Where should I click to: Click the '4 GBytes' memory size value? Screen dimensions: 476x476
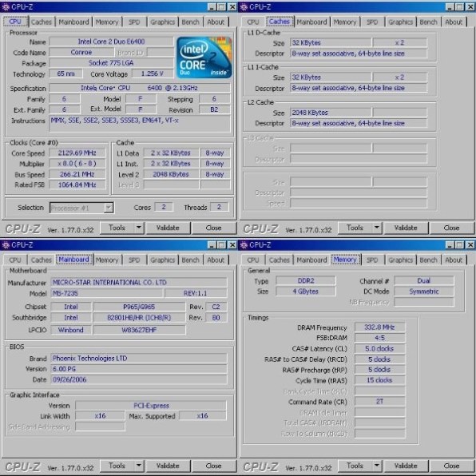[306, 292]
